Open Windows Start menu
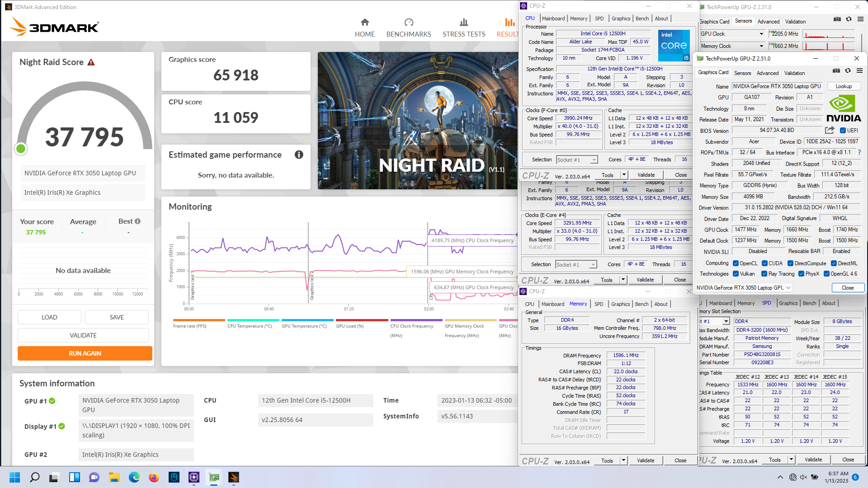The width and height of the screenshot is (868, 488). 14,477
